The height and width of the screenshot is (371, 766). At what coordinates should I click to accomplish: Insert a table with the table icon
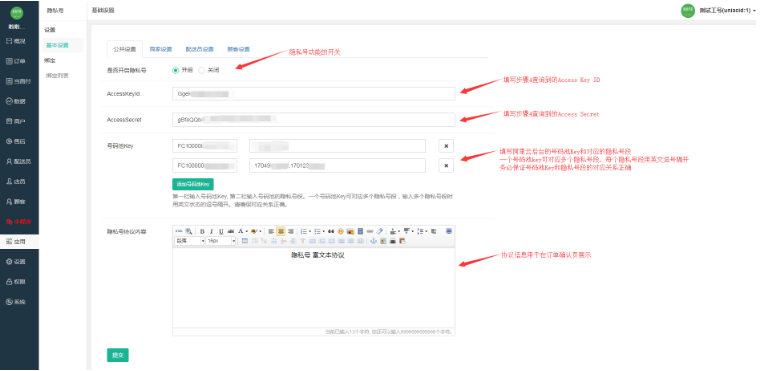(245, 241)
